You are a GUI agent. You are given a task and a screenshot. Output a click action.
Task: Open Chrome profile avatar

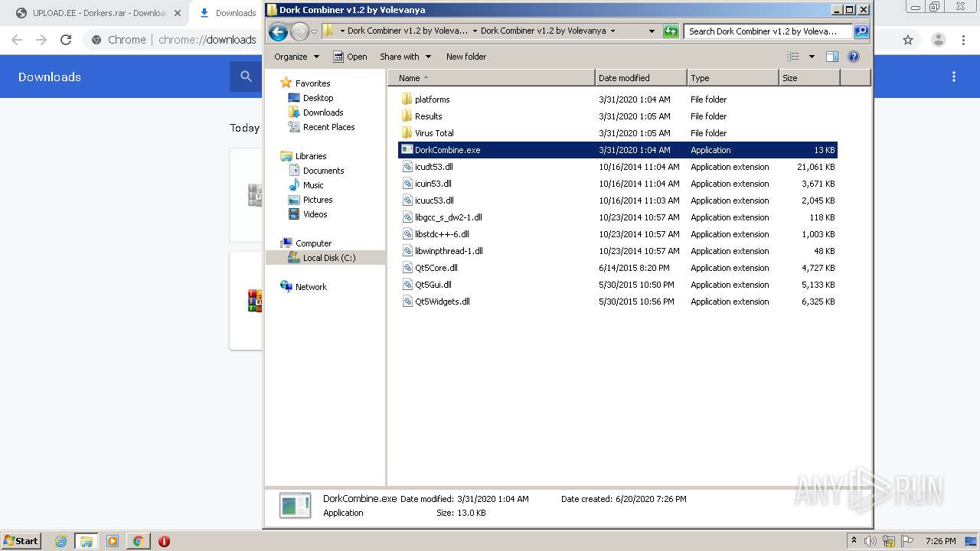(x=939, y=40)
